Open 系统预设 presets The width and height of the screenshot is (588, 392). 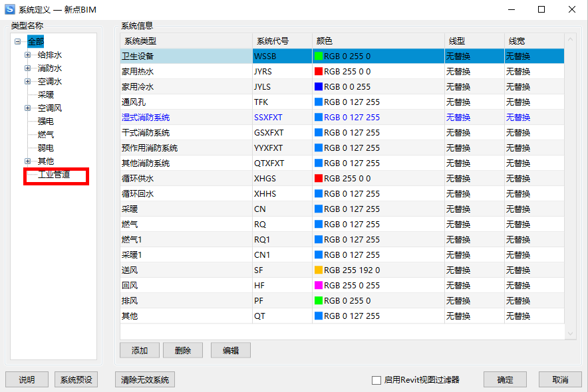tap(76, 379)
